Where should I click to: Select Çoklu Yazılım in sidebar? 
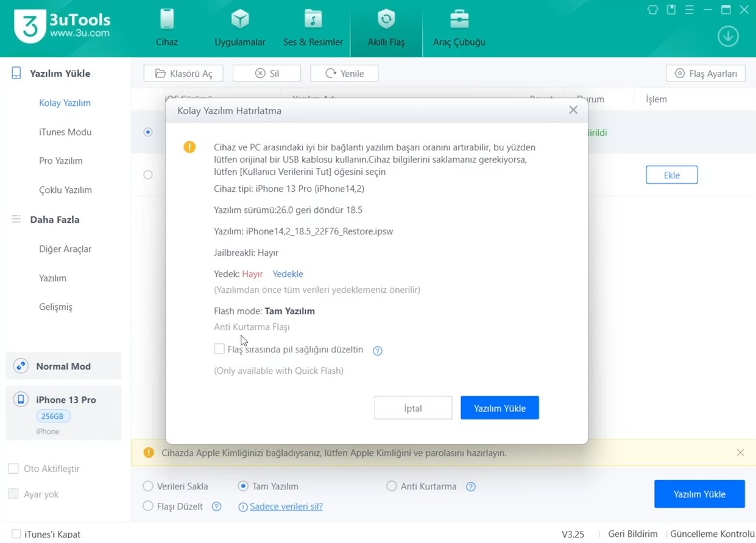65,190
